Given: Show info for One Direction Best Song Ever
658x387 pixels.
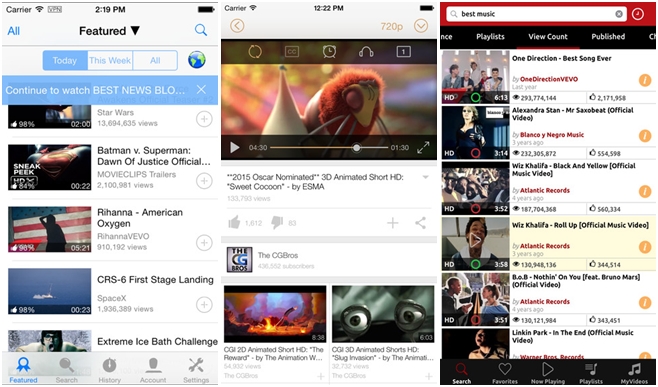Looking at the screenshot, I should pos(645,80).
